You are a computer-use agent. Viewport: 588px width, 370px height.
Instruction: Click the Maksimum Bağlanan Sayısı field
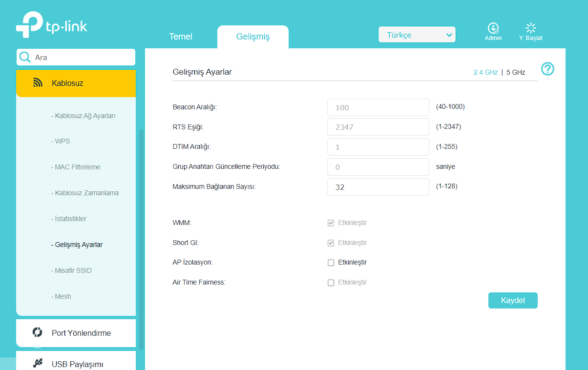(378, 186)
